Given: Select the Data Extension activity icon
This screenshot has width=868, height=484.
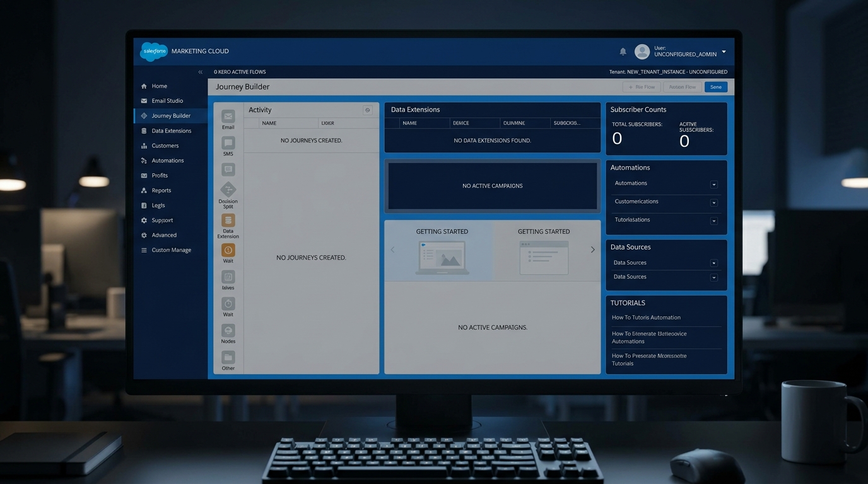Looking at the screenshot, I should pyautogui.click(x=228, y=221).
